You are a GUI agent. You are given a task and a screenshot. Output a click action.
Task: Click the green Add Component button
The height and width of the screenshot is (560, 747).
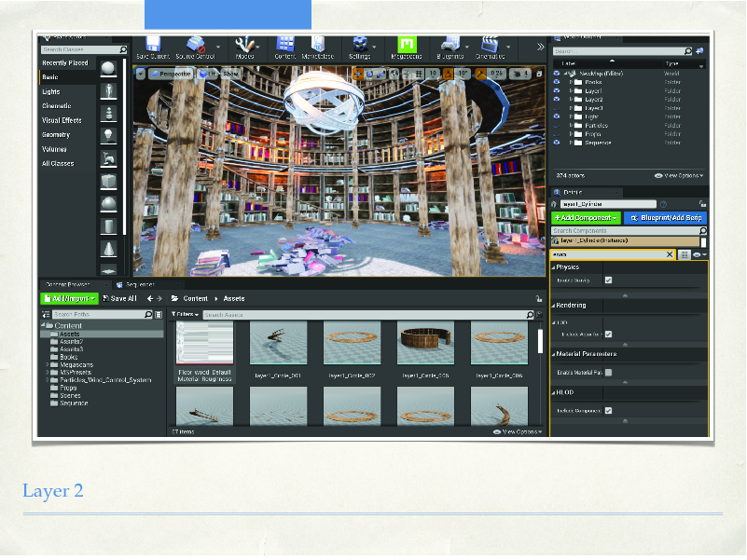tap(586, 217)
